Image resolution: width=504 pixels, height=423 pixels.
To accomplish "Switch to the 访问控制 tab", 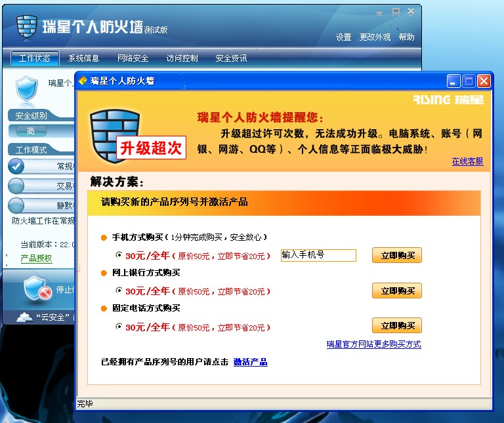I will pos(182,58).
